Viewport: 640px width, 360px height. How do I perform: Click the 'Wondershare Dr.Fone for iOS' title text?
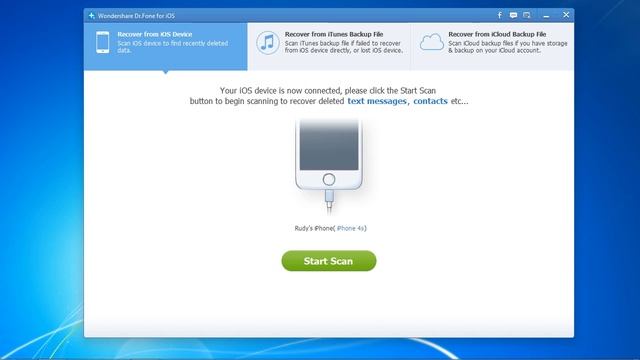pos(136,16)
